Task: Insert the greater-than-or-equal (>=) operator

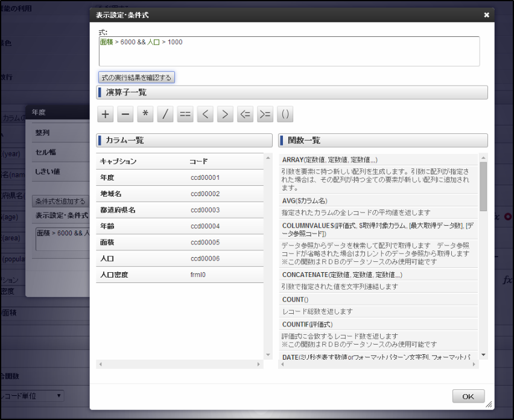Action: point(264,114)
